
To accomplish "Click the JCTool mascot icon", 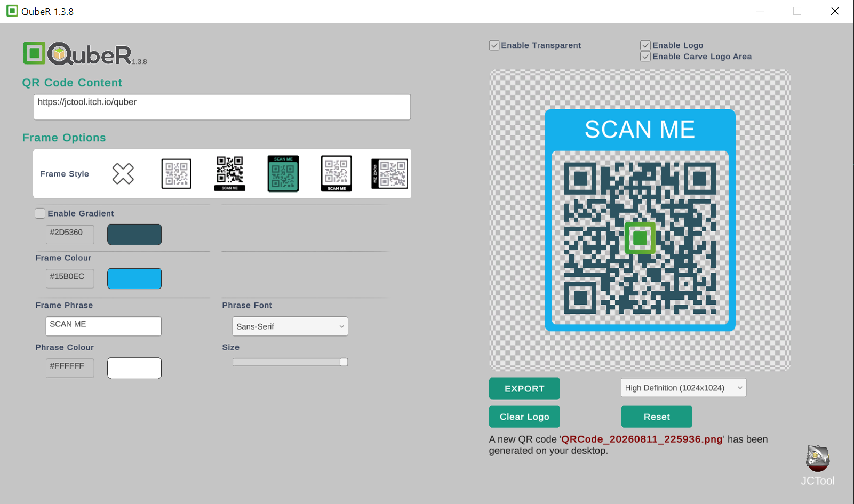I will pyautogui.click(x=818, y=459).
